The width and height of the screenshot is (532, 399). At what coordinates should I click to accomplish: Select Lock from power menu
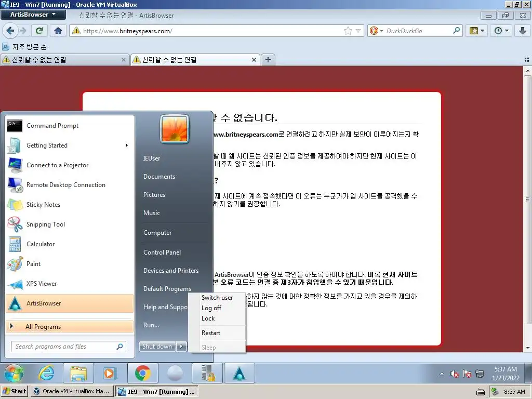pyautogui.click(x=217, y=318)
